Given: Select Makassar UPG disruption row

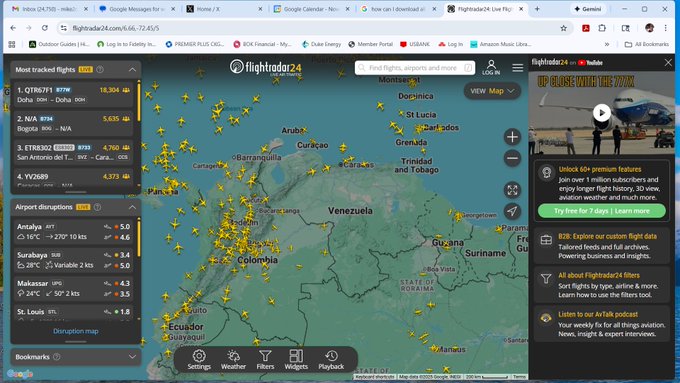Looking at the screenshot, I should click(73, 288).
